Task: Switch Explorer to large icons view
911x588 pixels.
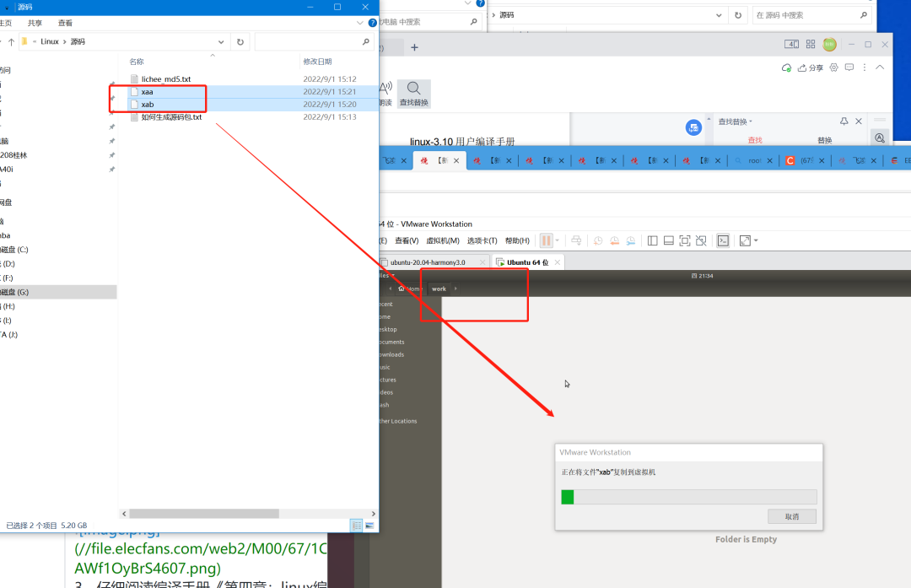Action: point(369,526)
